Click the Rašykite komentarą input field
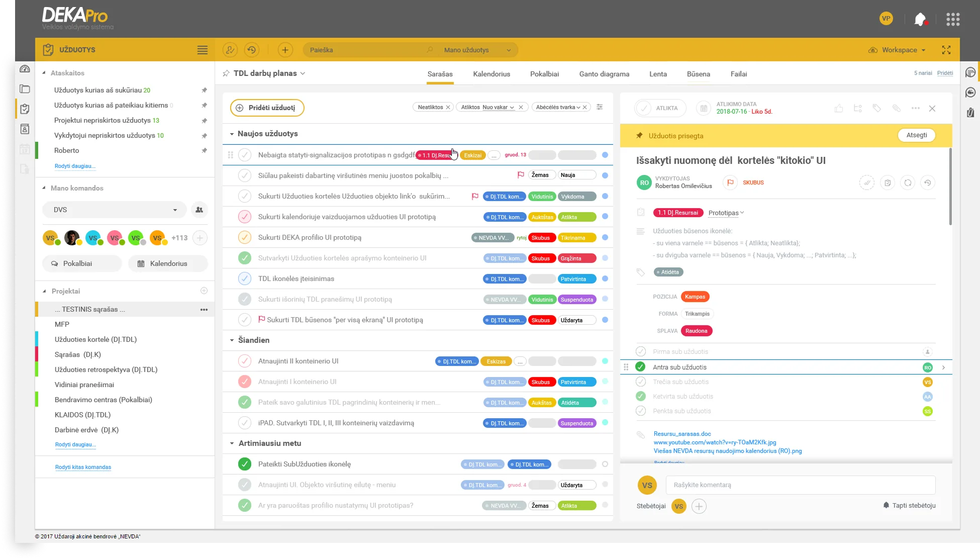Viewport: 980px width, 560px height. (801, 485)
